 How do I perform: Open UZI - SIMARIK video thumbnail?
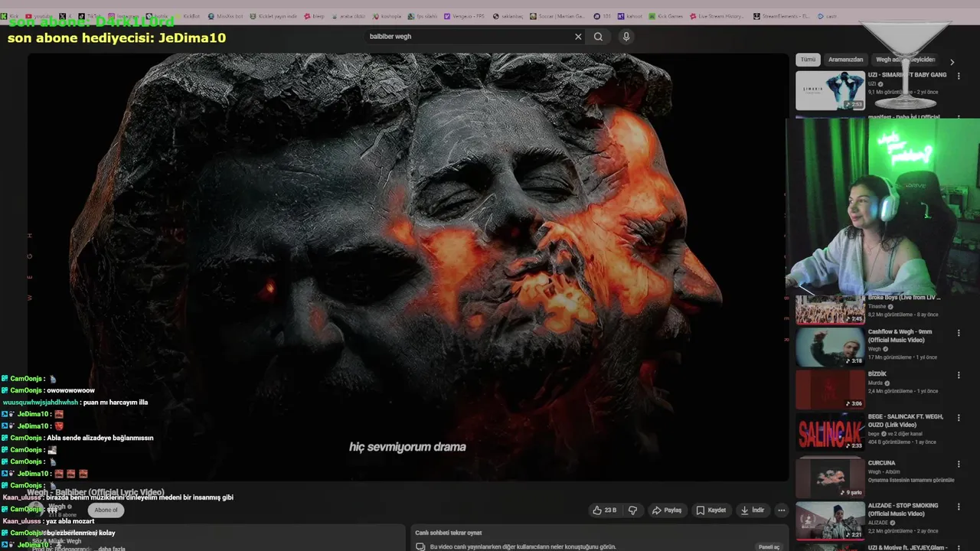coord(830,90)
